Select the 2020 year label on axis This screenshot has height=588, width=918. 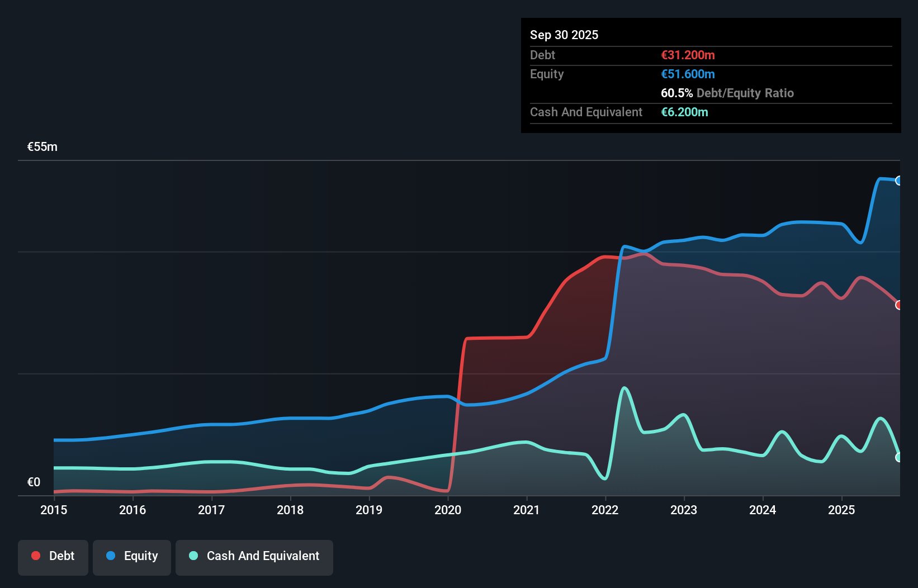[x=448, y=510]
